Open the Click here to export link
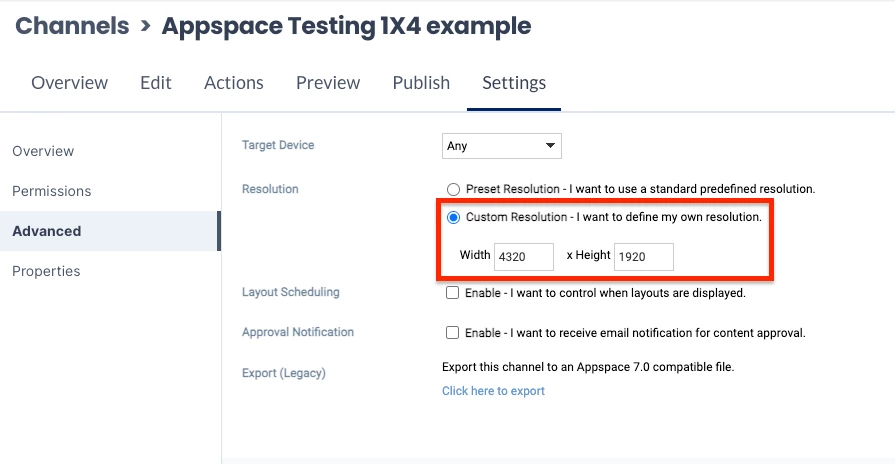 tap(493, 391)
